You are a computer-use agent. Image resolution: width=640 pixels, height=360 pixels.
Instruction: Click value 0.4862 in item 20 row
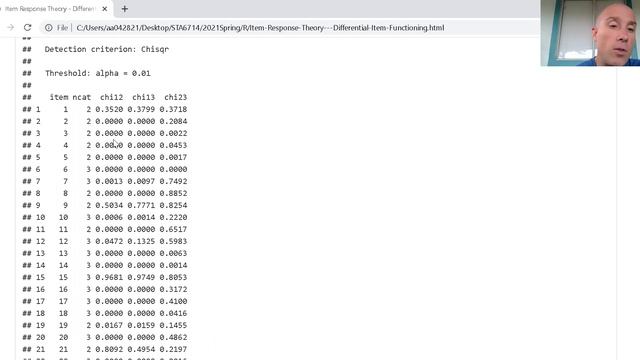(x=173, y=337)
